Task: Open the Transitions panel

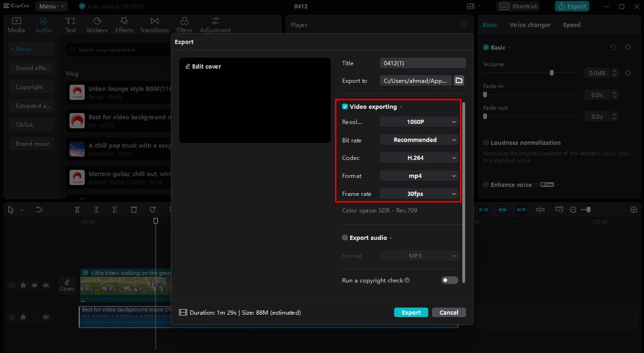Action: 154,25
